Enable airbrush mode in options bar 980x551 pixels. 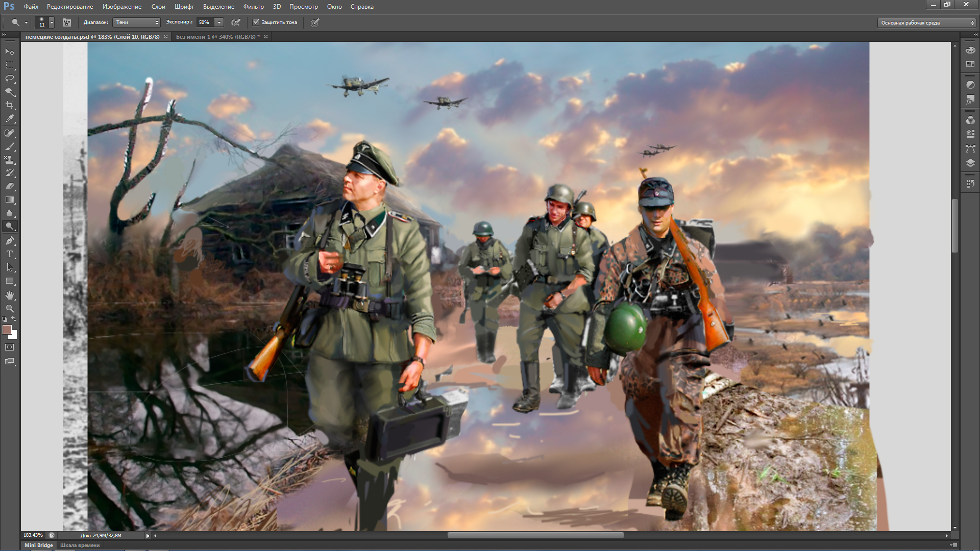pos(236,22)
